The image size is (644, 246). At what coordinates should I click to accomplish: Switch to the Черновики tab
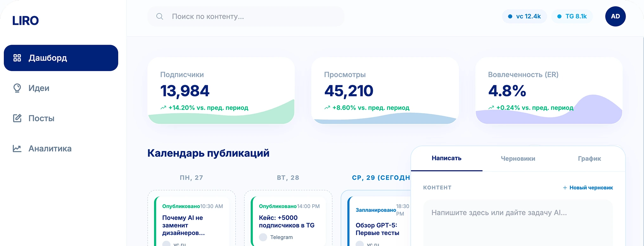point(518,159)
